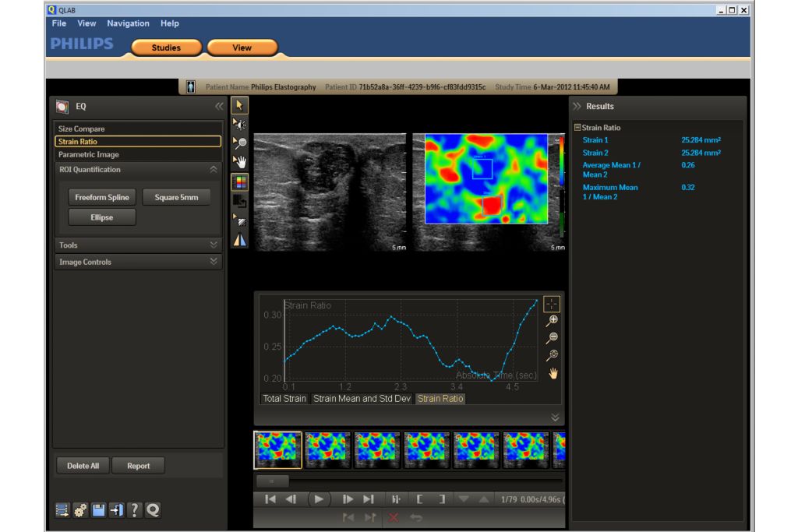Screen dimensions: 798x532
Task: Click the Delete All button
Action: 83,466
